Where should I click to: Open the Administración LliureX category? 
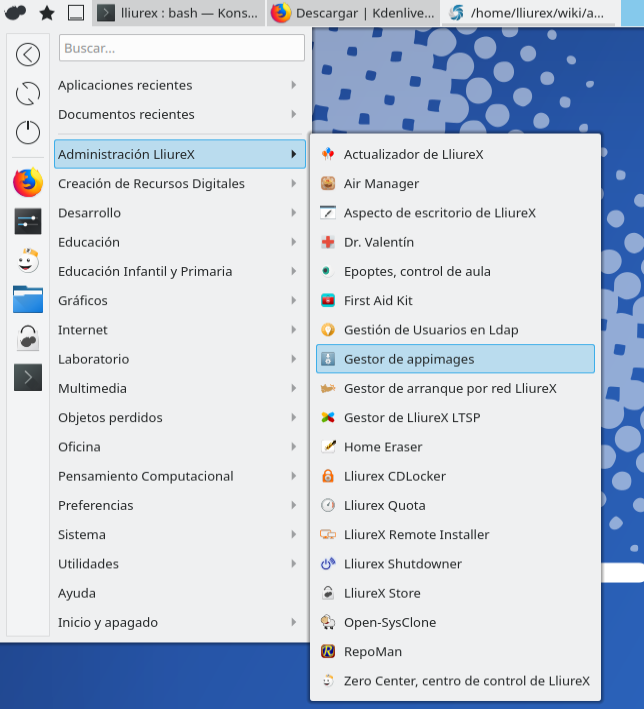pyautogui.click(x=180, y=154)
